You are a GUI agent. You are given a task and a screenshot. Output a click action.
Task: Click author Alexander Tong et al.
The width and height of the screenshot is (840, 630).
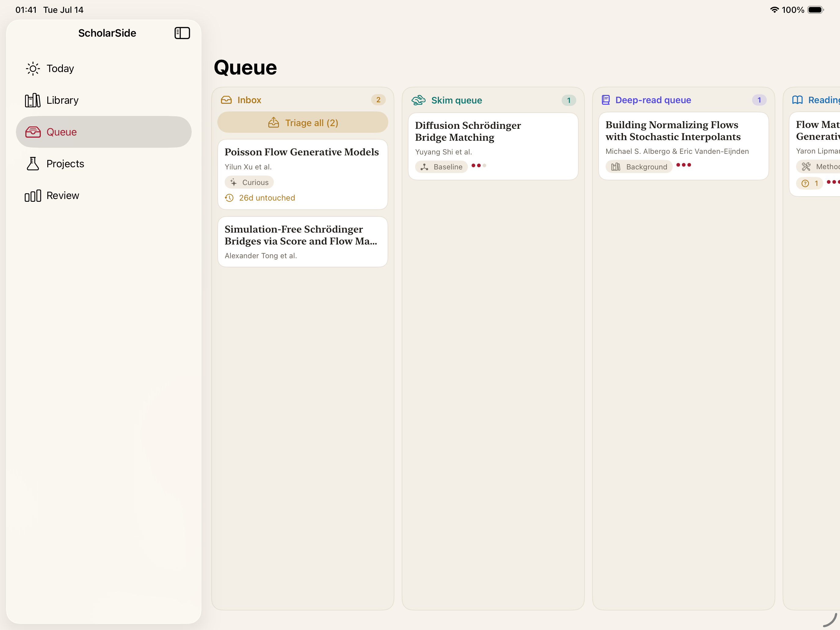coord(261,255)
